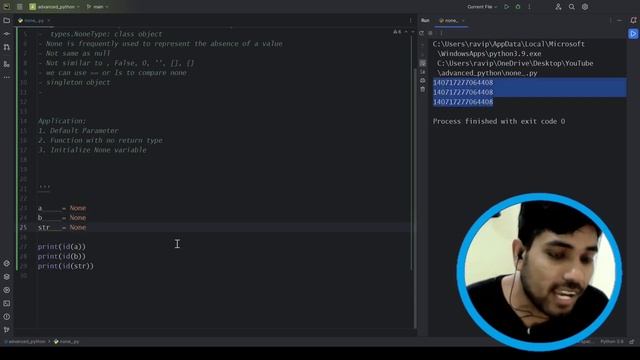
Task: Open the advanced_python project dropdown
Action: (x=54, y=7)
